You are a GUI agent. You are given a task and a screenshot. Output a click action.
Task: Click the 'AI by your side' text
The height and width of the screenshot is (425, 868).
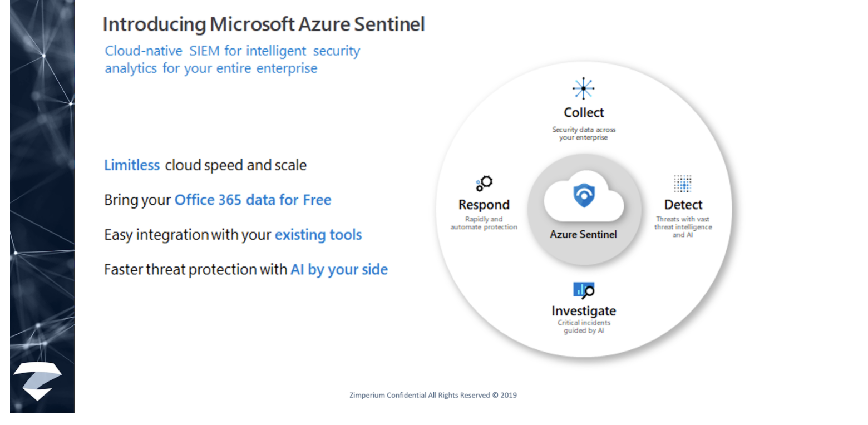click(x=339, y=270)
